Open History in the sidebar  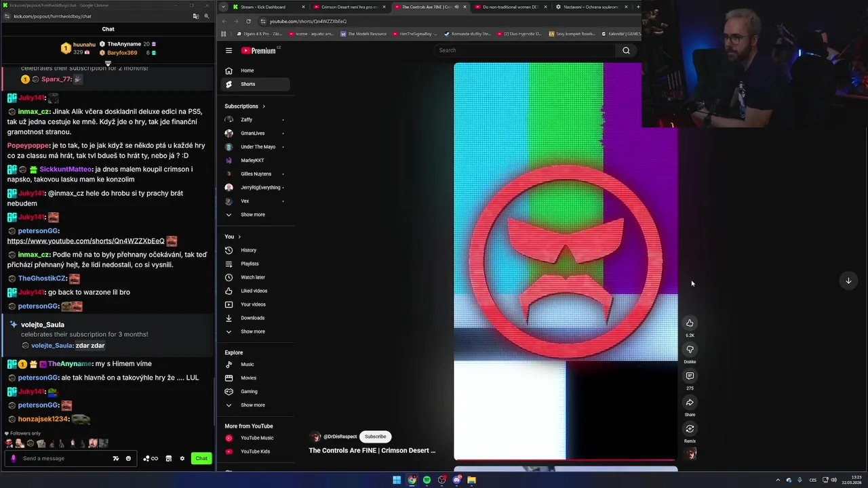click(255, 250)
